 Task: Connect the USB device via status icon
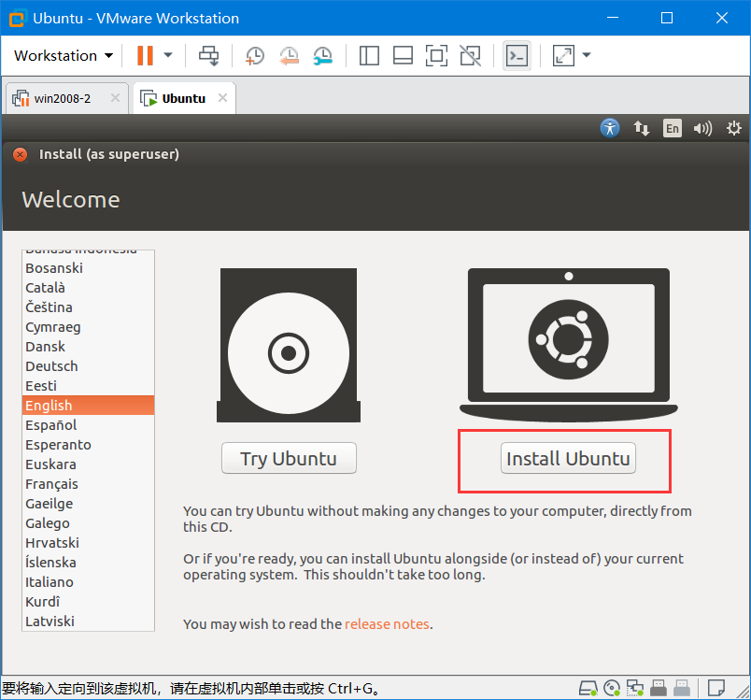659,687
